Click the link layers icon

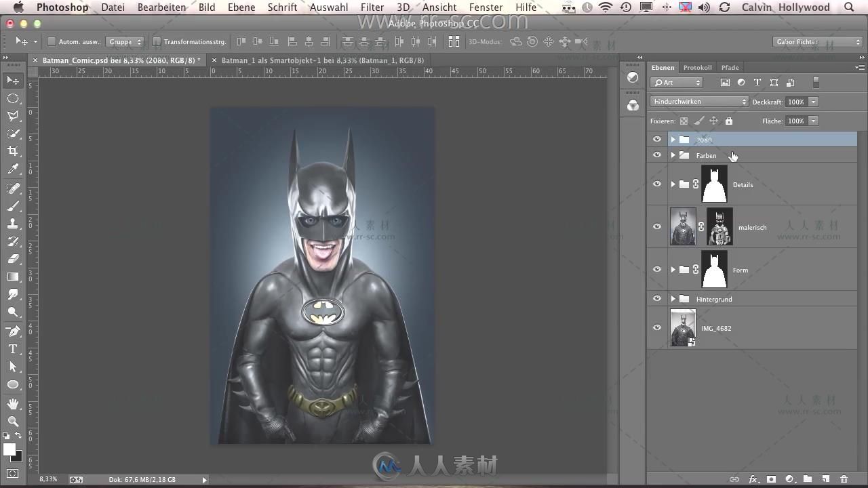click(x=734, y=479)
